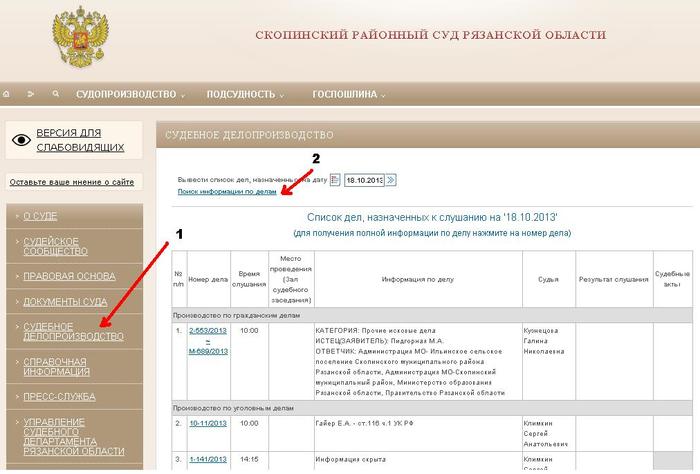The width and height of the screenshot is (700, 474).
Task: Click the Информация по делу column header
Action: tap(418, 279)
